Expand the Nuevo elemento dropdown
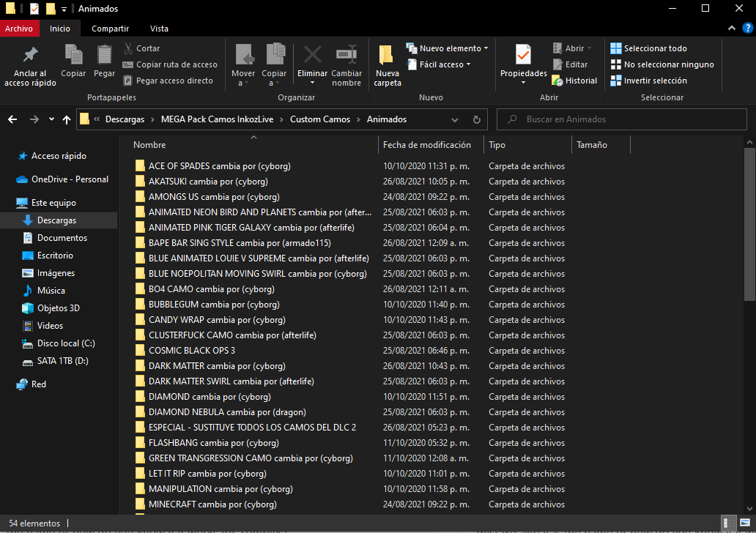Screen dimensions: 756x533 pyautogui.click(x=486, y=48)
